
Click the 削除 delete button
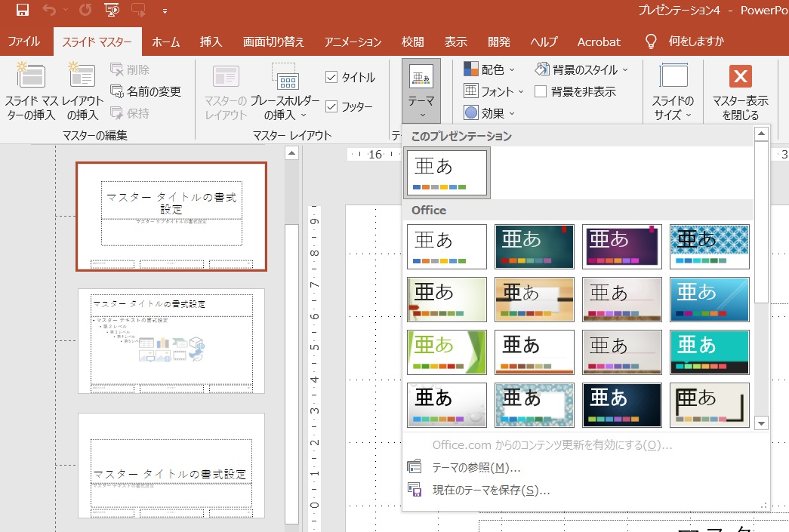pyautogui.click(x=130, y=69)
